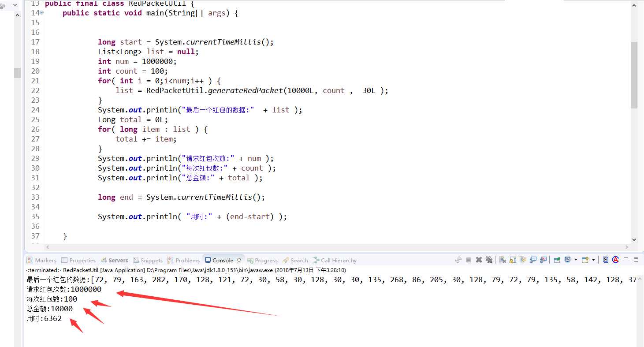Minimize the Console panel
The height and width of the screenshot is (347, 644).
tap(626, 259)
